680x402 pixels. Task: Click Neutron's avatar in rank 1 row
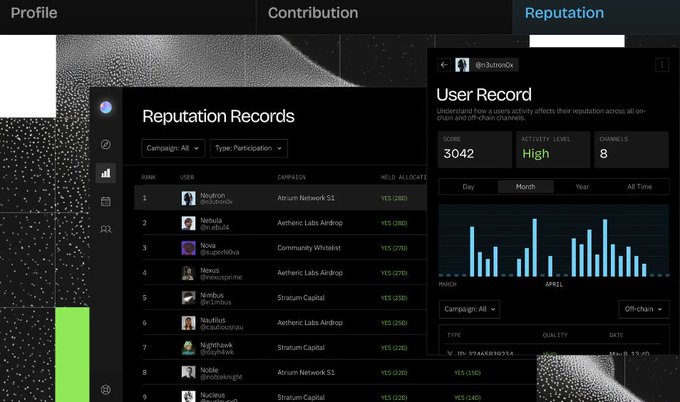tap(188, 198)
